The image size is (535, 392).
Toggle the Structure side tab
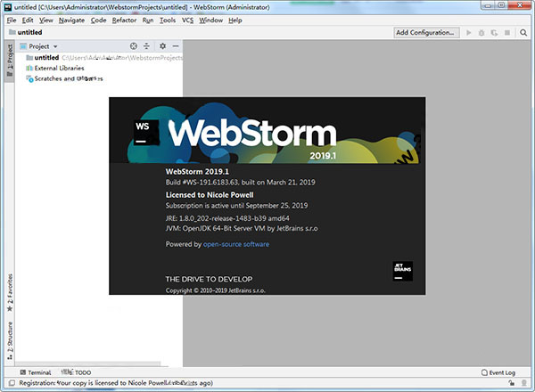click(10, 339)
